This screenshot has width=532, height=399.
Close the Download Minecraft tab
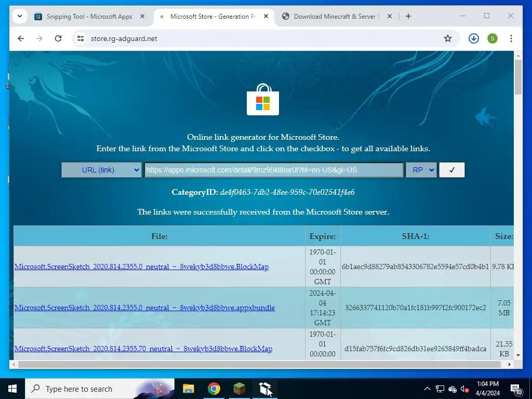(x=390, y=16)
